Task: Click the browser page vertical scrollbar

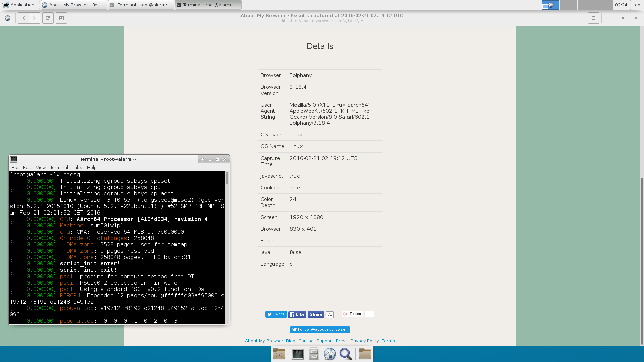Action: pos(642,186)
